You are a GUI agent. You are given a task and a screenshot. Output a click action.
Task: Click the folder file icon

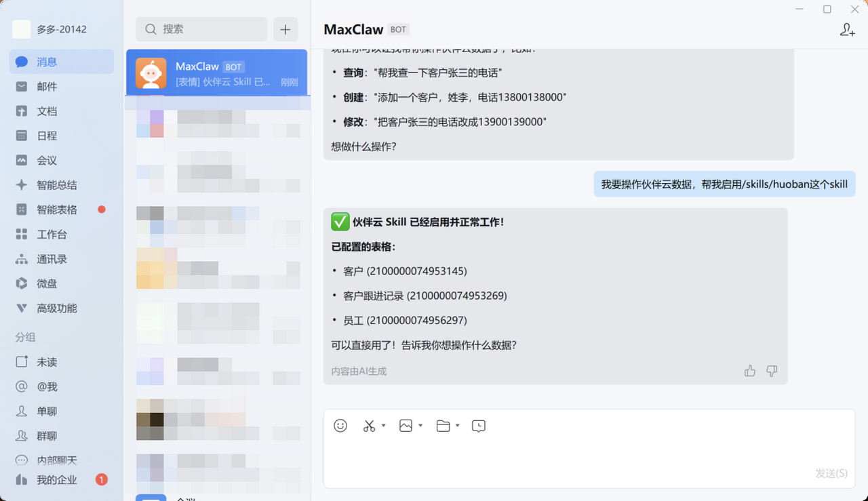coord(443,426)
